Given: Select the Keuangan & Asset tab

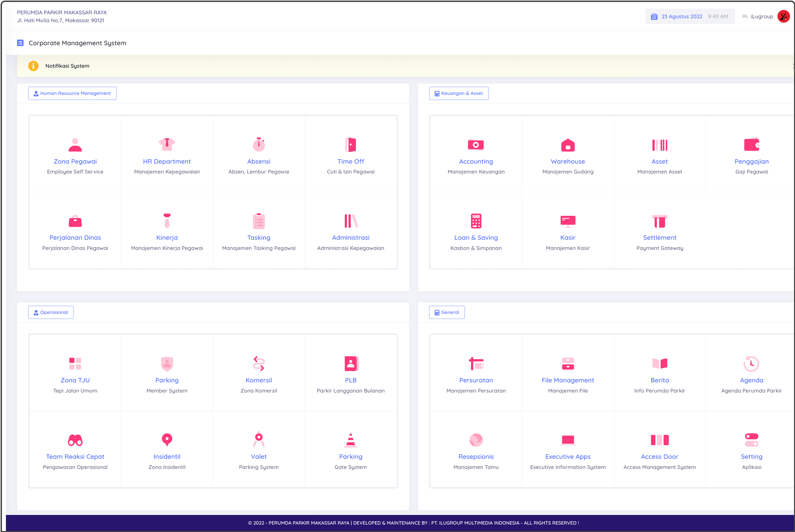Looking at the screenshot, I should (458, 93).
